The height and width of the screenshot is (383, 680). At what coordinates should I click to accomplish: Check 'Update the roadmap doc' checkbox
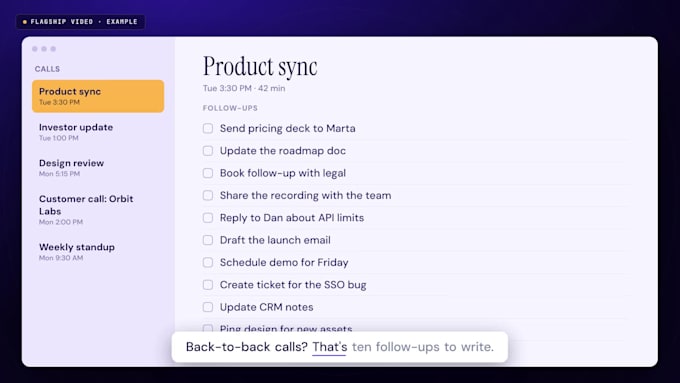(208, 151)
